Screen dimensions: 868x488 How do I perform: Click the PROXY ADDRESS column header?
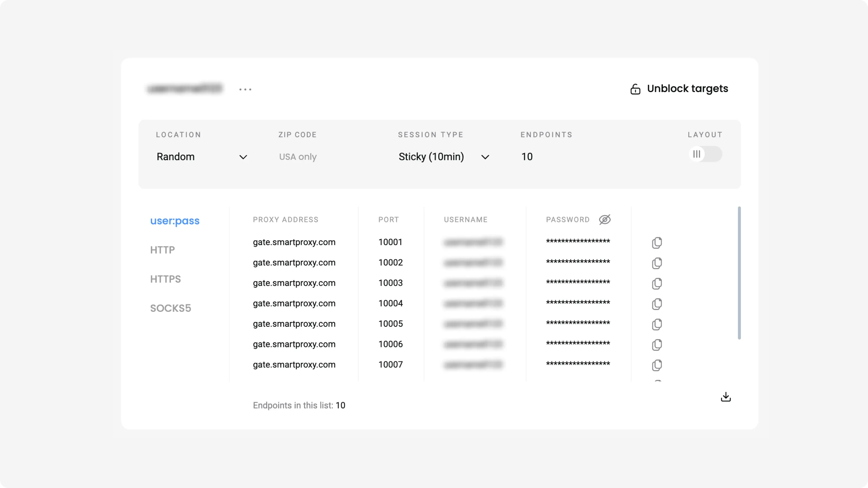(x=285, y=220)
